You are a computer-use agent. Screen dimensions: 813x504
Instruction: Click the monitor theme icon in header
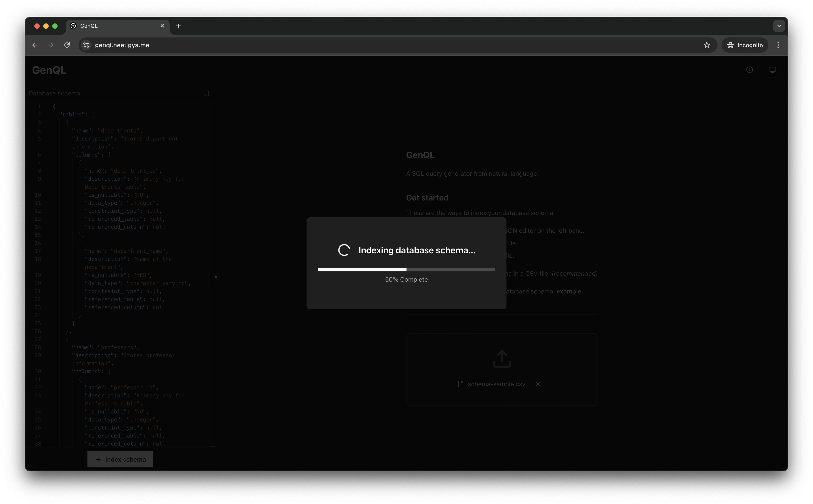click(x=773, y=70)
